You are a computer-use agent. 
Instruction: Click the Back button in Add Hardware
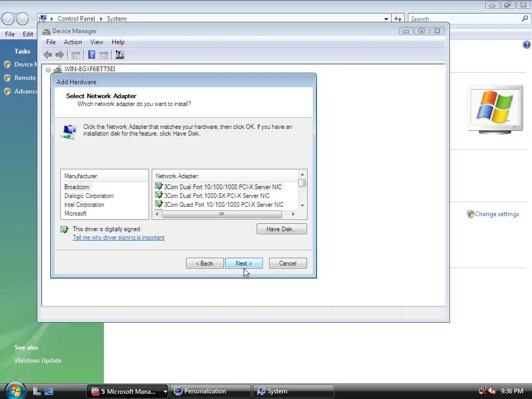tap(205, 263)
